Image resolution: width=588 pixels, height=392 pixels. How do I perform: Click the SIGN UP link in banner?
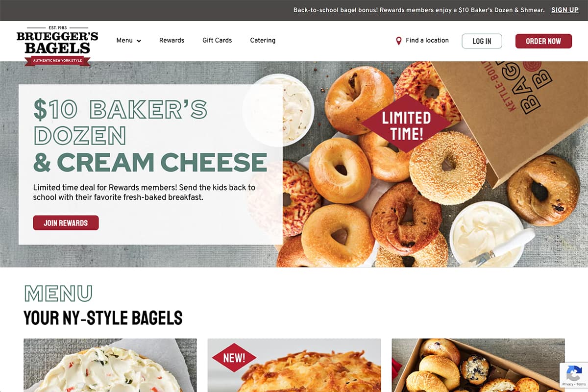pos(565,10)
